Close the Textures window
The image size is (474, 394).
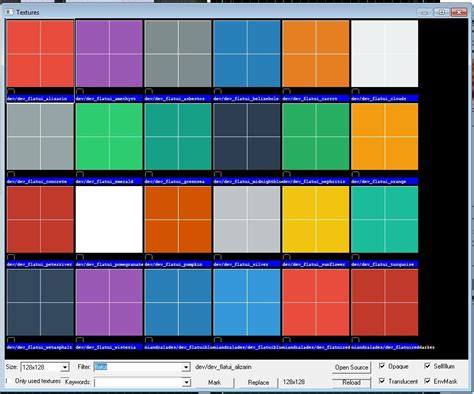(x=459, y=12)
